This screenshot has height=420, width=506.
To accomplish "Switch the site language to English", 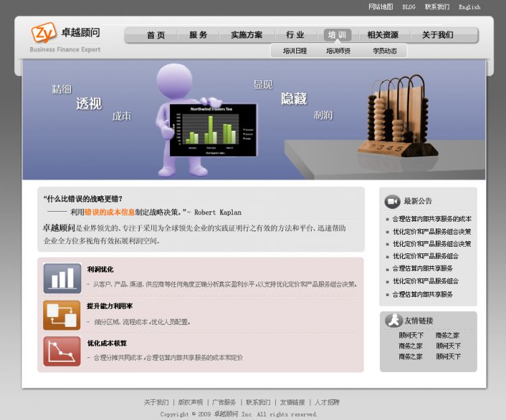I will (x=470, y=7).
